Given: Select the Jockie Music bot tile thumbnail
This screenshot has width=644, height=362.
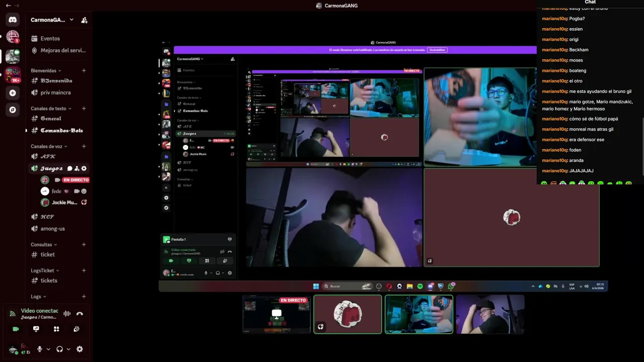Looking at the screenshot, I should pyautogui.click(x=348, y=314).
